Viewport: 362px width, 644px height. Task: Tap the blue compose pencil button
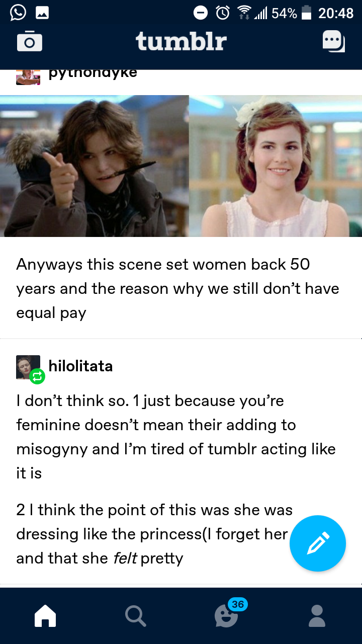tap(318, 543)
